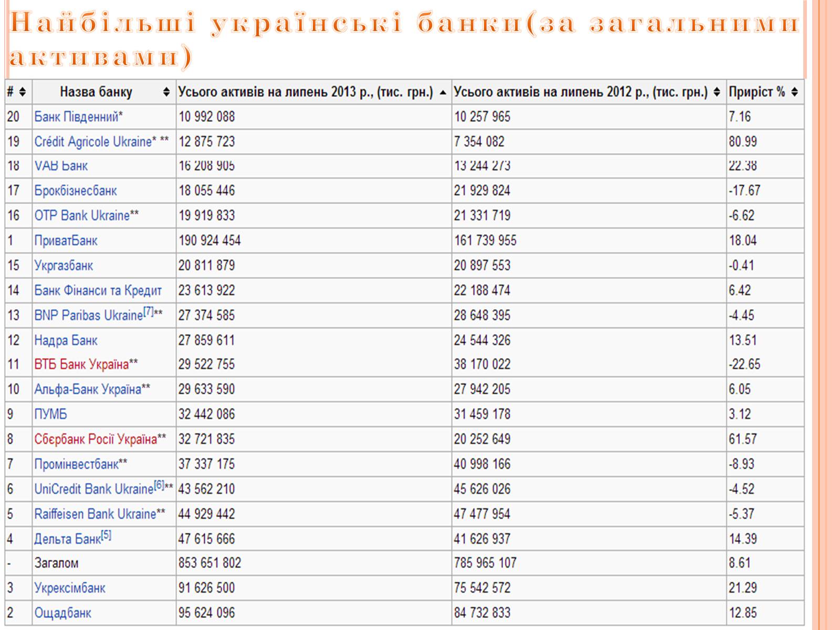Screen dimensions: 840x630
Task: Sort by Приріст % column arrows
Action: click(x=794, y=92)
